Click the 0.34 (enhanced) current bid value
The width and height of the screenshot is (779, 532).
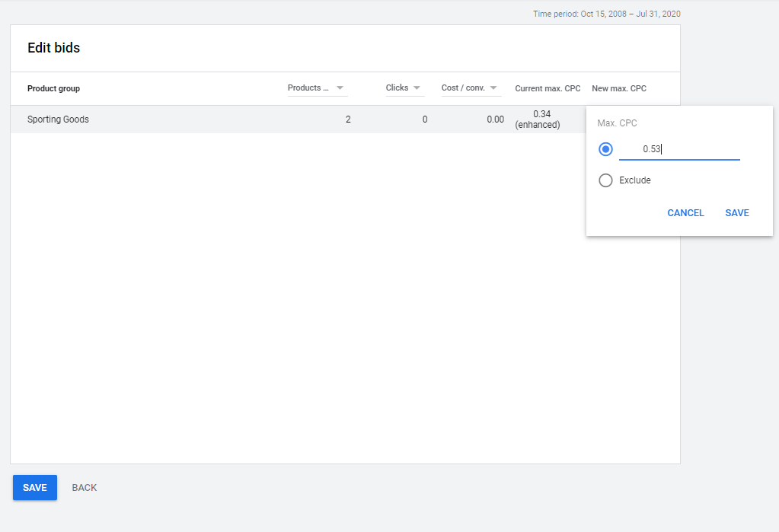(538, 119)
